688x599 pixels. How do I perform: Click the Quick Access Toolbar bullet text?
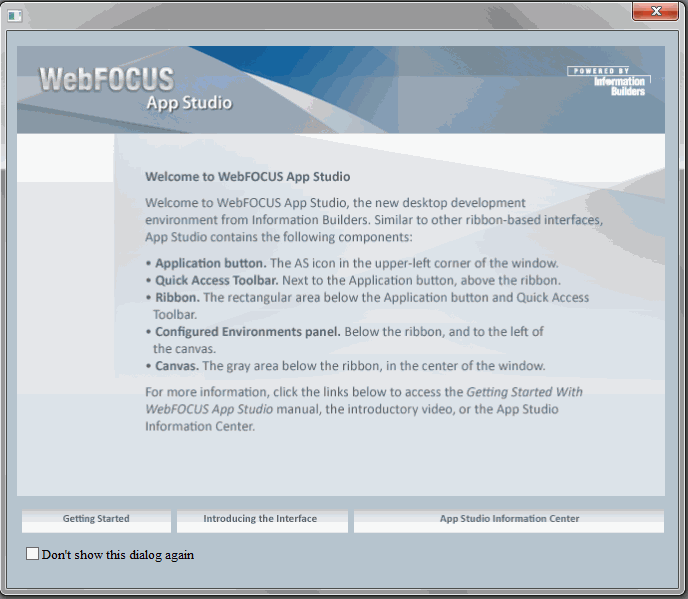tap(354, 280)
